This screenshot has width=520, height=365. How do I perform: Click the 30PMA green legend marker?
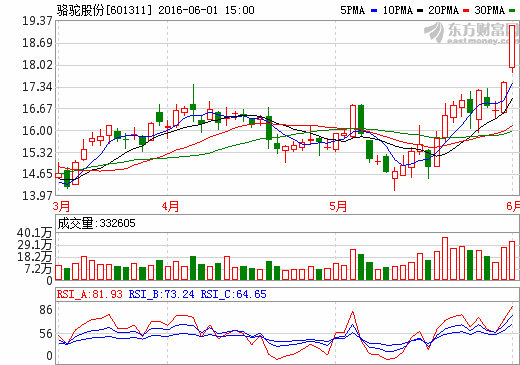[512, 11]
